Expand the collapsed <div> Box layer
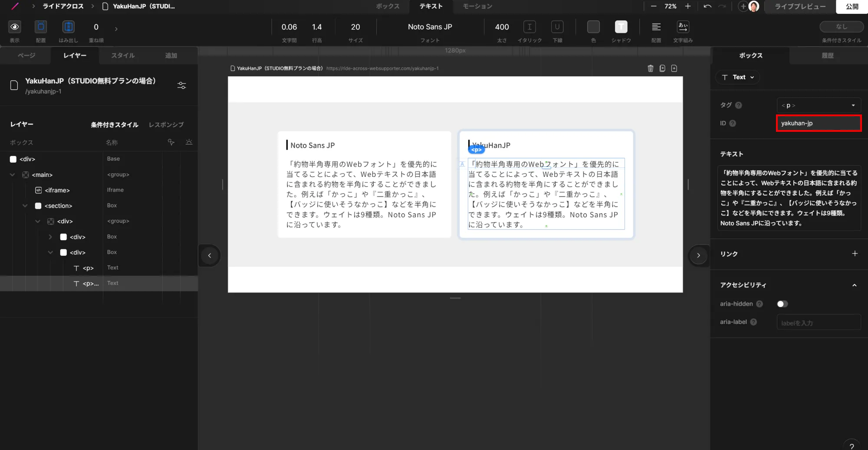 click(x=50, y=237)
